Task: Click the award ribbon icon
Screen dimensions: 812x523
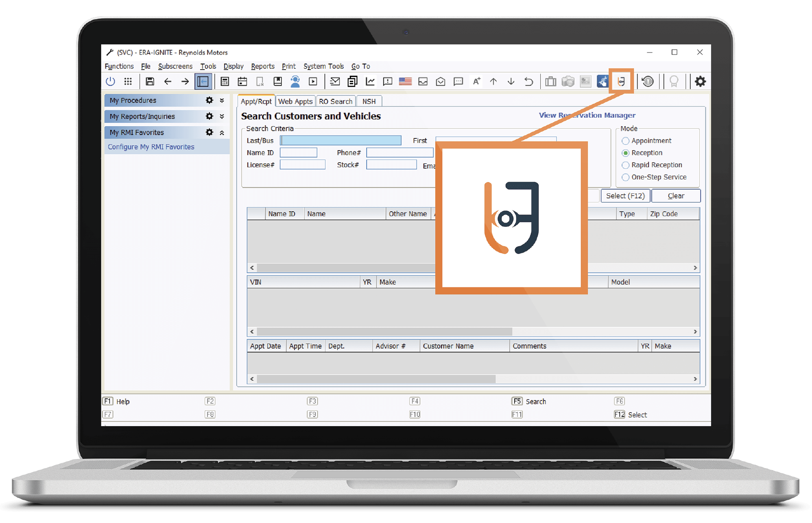Action: click(674, 81)
